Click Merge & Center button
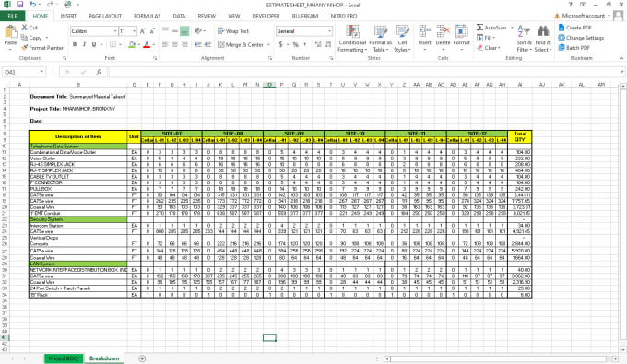Image resolution: width=627 pixels, height=364 pixels. coord(241,44)
